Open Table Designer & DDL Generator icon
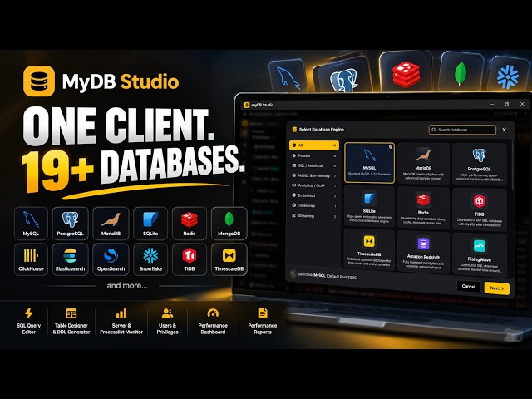532x399 pixels. point(71,313)
